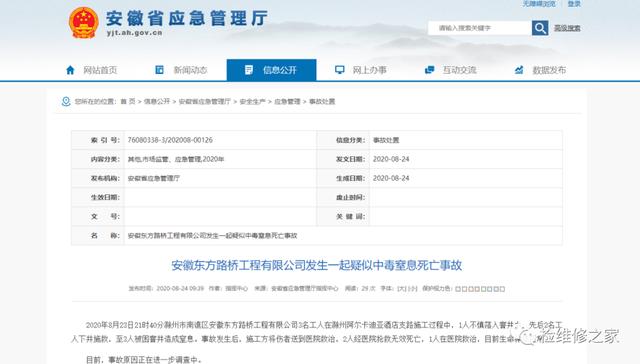640x364 pixels.
Task: Click the monitor icon beside 网上办事
Action: pyautogui.click(x=340, y=70)
